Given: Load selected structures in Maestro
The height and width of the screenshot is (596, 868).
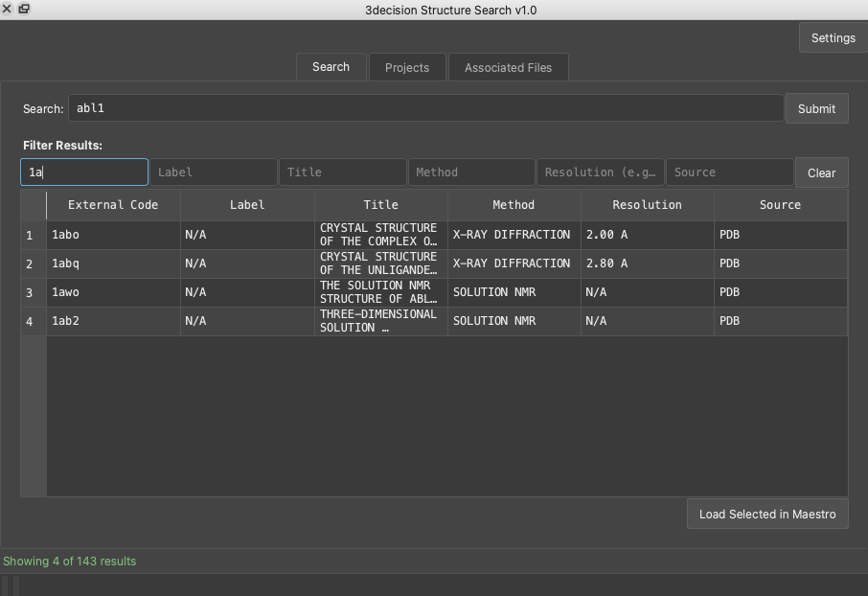Looking at the screenshot, I should tap(767, 514).
